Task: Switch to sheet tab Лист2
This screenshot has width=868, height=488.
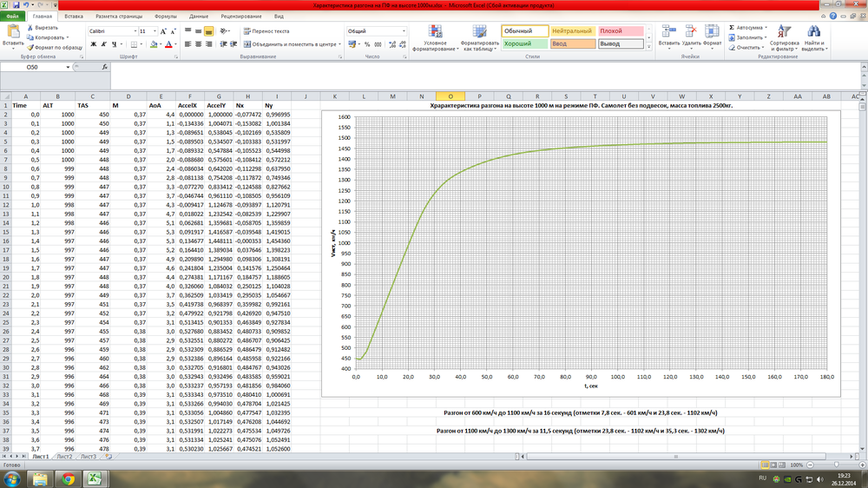Action: coord(64,455)
